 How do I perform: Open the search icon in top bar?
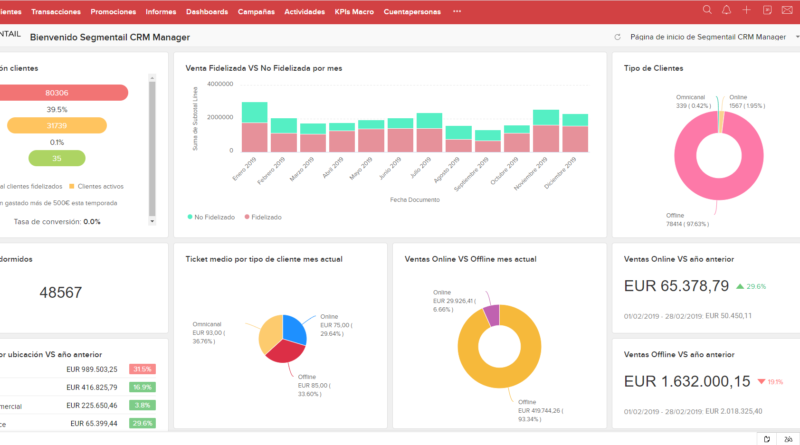point(707,10)
